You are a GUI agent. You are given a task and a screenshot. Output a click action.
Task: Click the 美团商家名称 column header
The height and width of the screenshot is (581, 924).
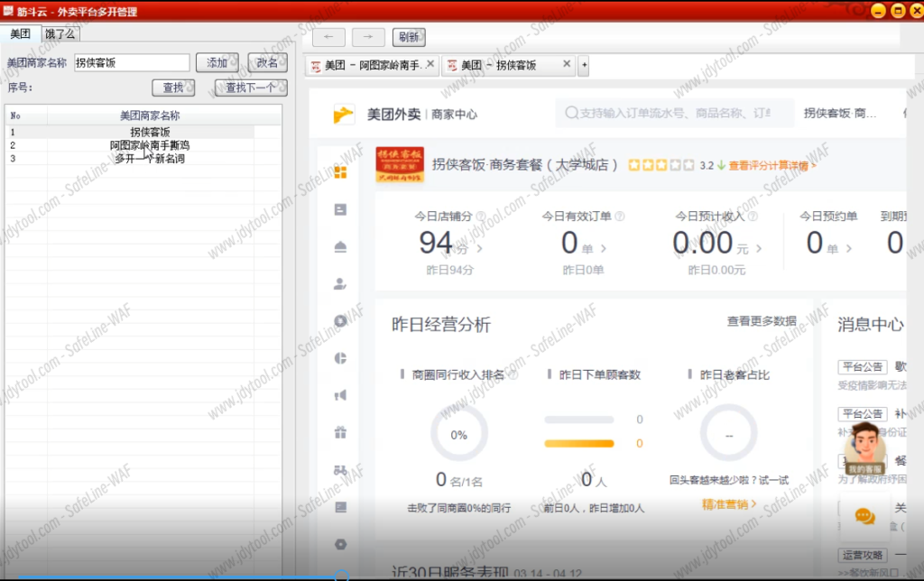(151, 115)
